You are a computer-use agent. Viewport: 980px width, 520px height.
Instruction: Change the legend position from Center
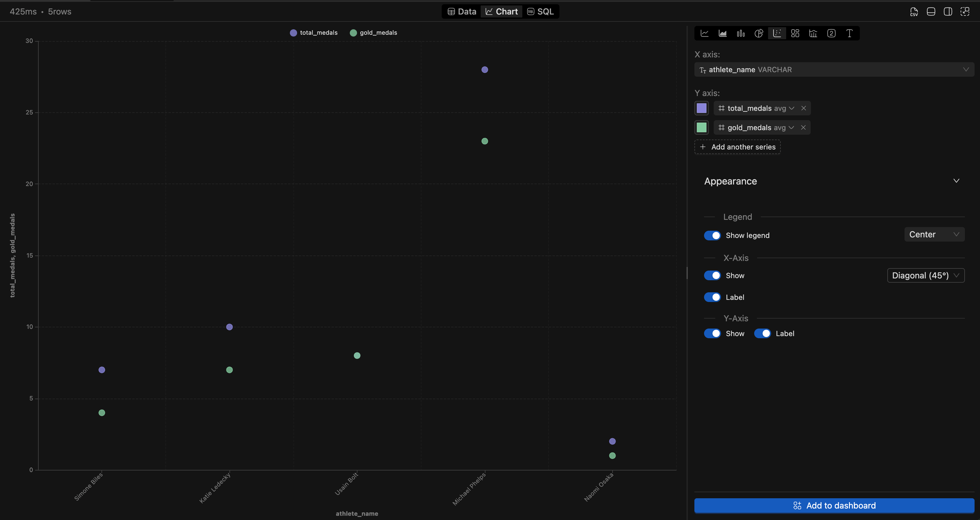pos(934,234)
